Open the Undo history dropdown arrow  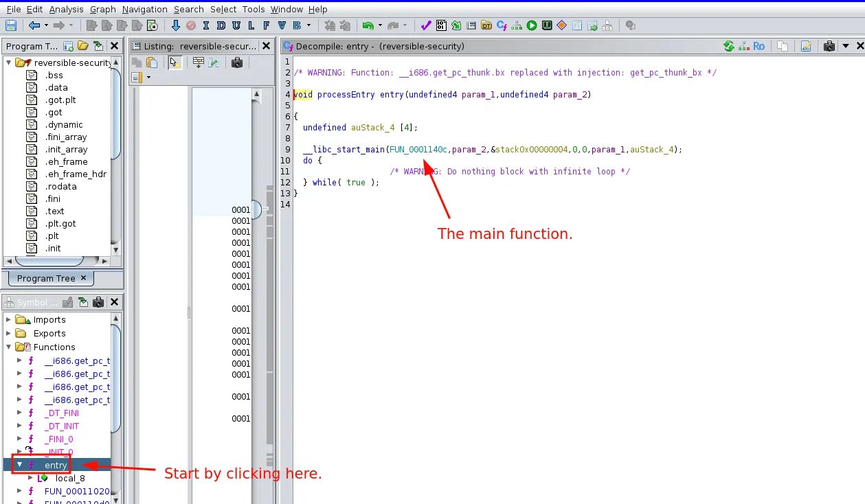[380, 25]
